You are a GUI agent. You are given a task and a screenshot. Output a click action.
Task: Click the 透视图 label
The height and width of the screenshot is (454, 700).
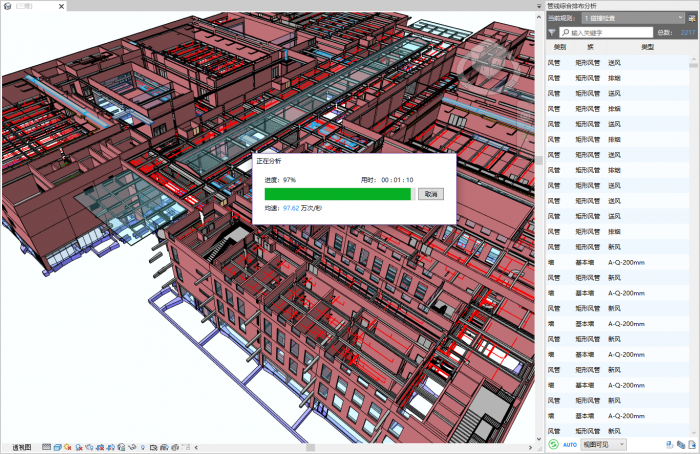click(x=22, y=447)
